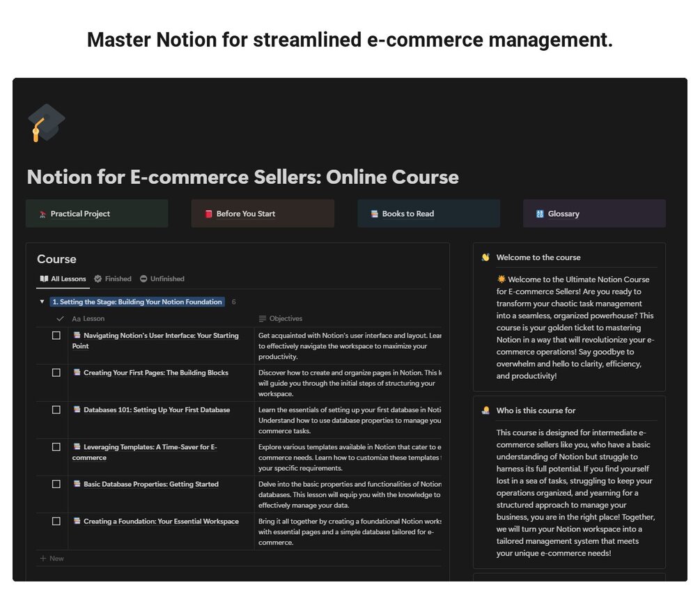
Task: Open the Creating a Foundation lesson
Action: (x=161, y=522)
